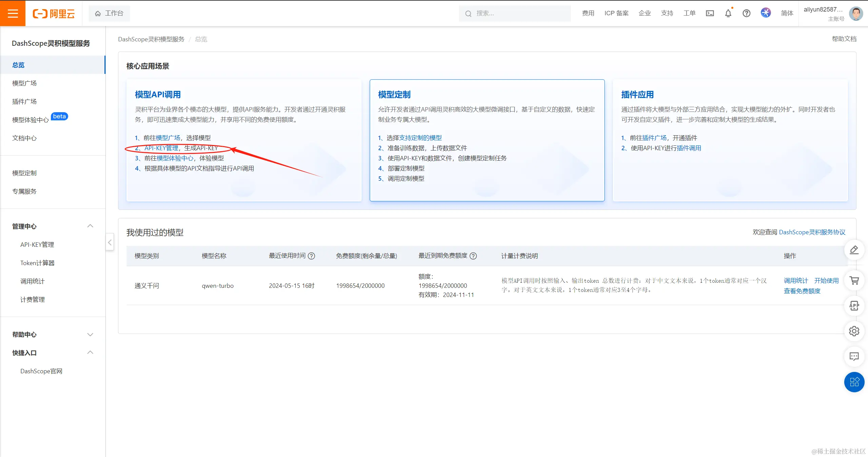
Task: Click the blue apps grid floating button
Action: click(x=854, y=382)
